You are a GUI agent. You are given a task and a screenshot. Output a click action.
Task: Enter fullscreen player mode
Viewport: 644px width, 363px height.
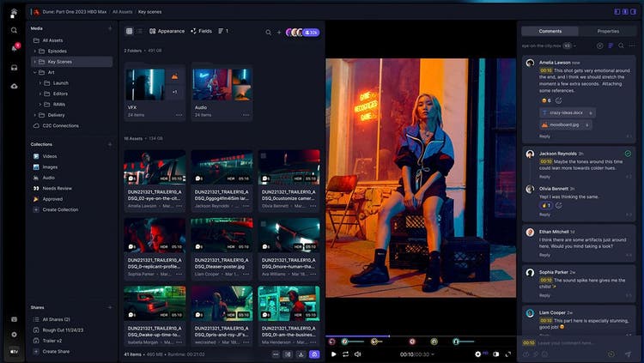point(508,354)
